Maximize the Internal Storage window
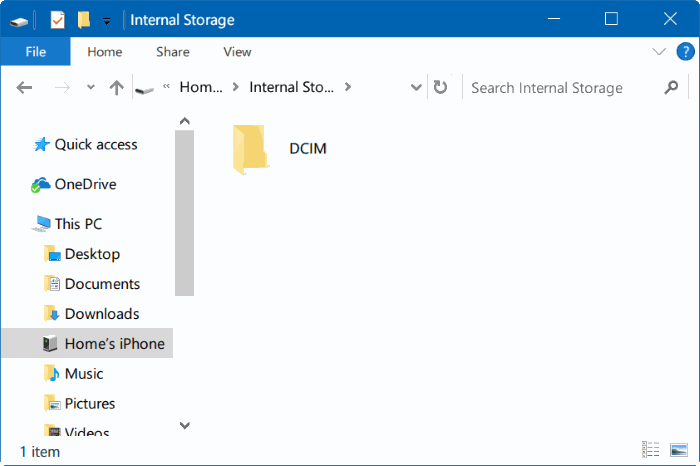This screenshot has width=700, height=466. (x=611, y=19)
